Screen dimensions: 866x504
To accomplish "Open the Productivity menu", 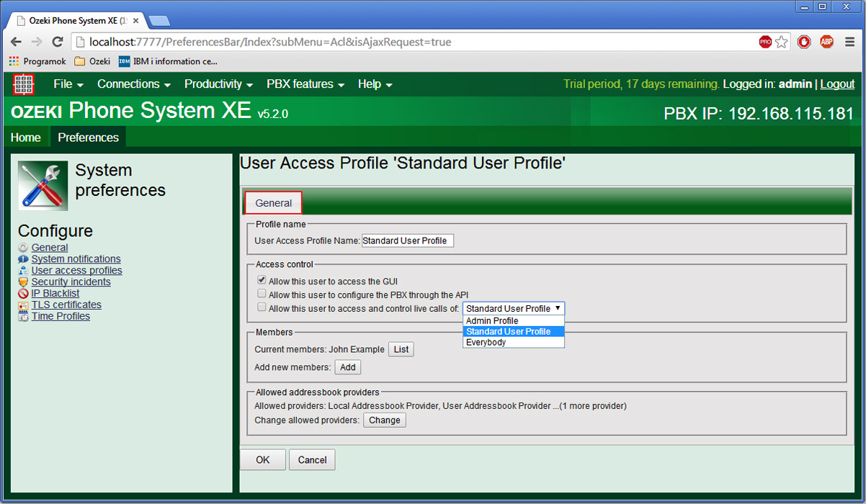I will (x=218, y=84).
